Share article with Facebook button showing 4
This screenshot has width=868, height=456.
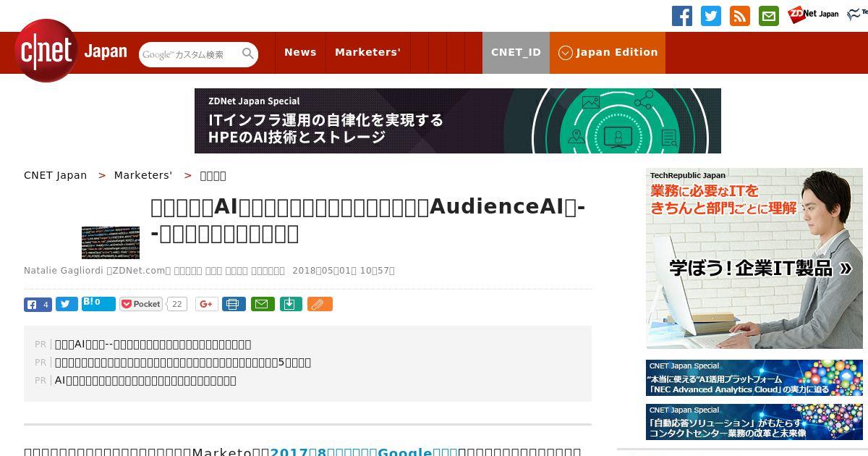tap(38, 304)
